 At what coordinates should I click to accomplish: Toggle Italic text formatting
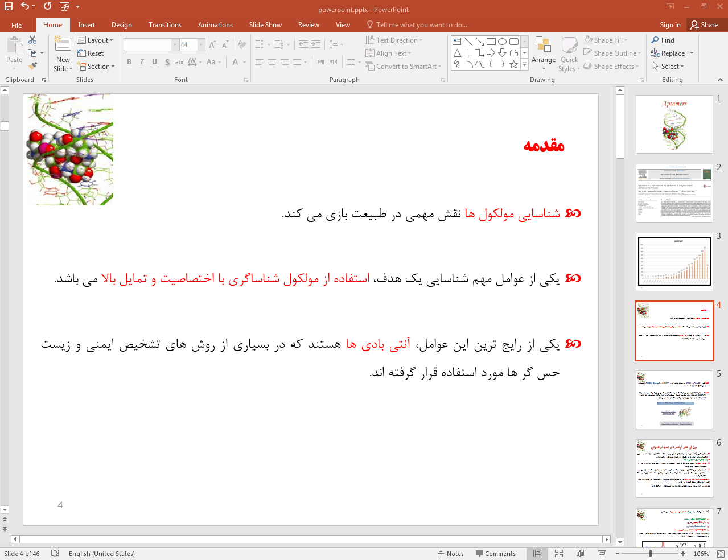point(142,62)
